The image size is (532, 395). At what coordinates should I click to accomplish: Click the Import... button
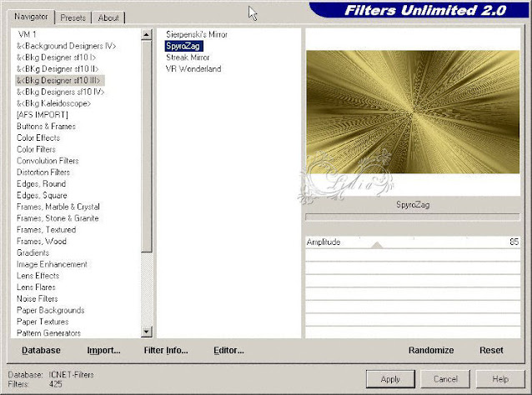click(104, 350)
